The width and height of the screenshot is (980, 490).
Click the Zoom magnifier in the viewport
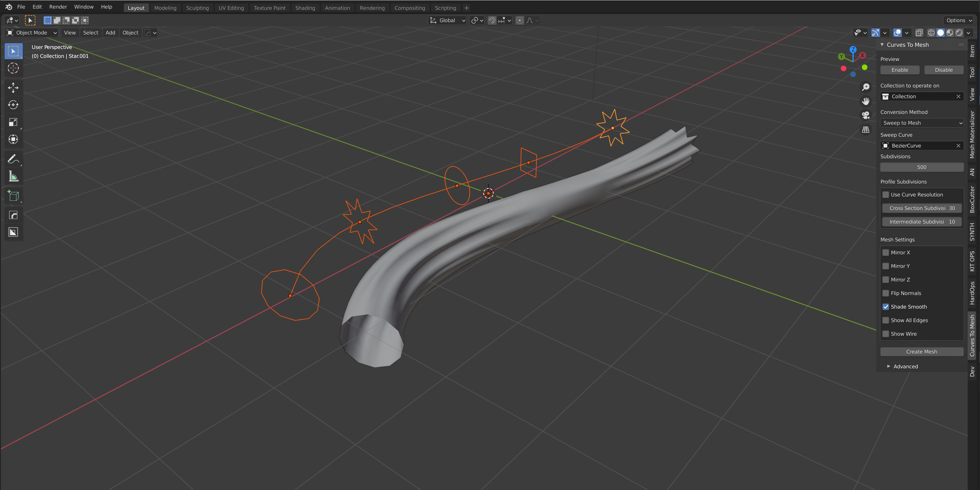point(865,87)
